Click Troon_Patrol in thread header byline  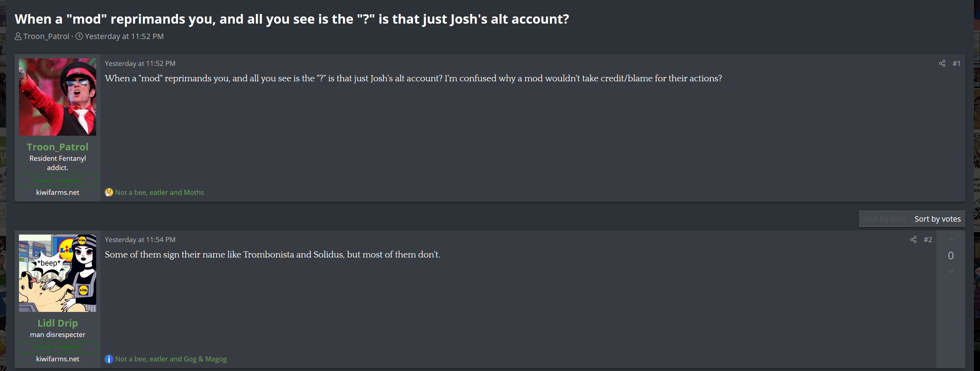click(x=46, y=37)
